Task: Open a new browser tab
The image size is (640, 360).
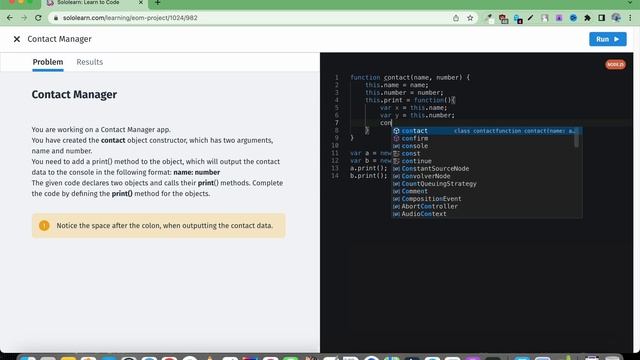Action: click(158, 3)
